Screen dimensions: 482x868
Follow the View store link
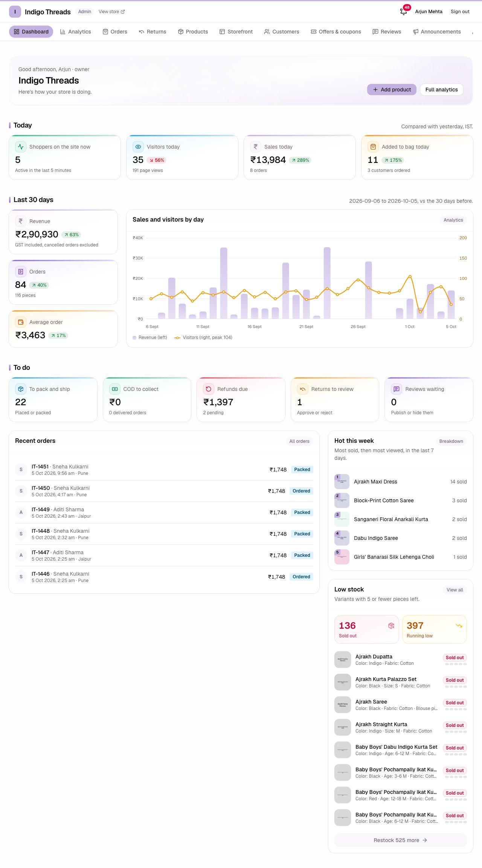pyautogui.click(x=111, y=12)
